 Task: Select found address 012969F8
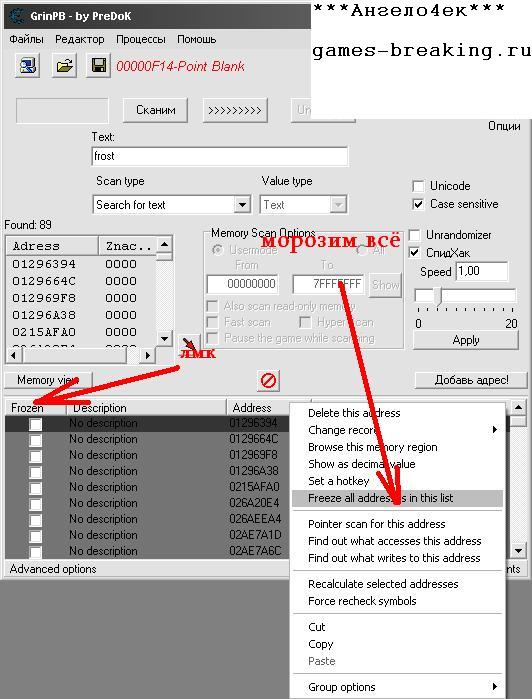(x=81, y=298)
